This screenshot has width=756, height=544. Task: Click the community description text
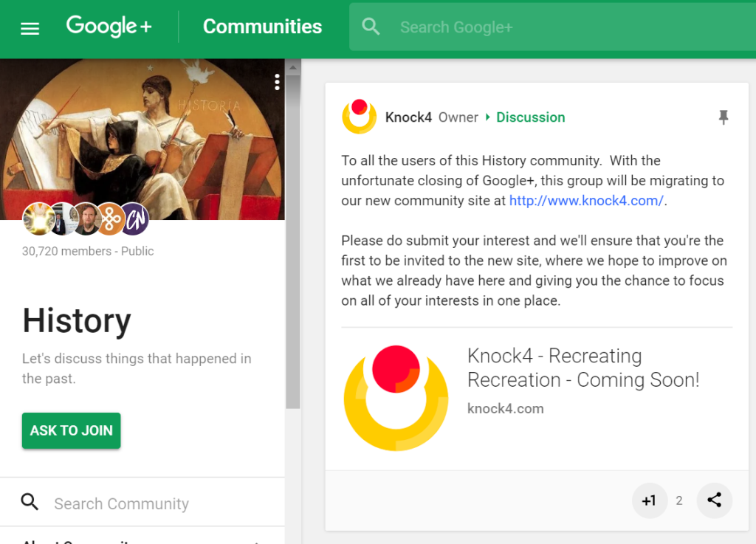[x=137, y=368]
